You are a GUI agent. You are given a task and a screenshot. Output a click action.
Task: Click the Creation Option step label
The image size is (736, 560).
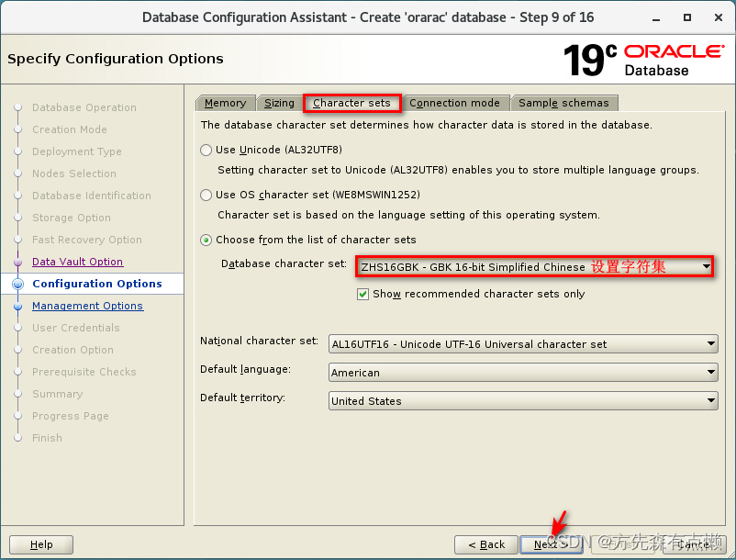point(72,350)
